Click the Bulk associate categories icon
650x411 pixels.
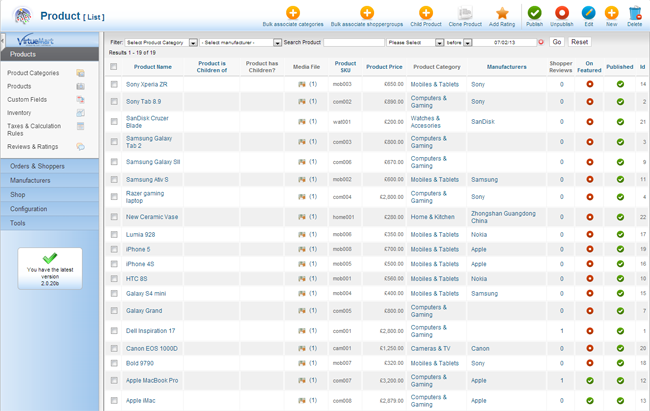(293, 14)
